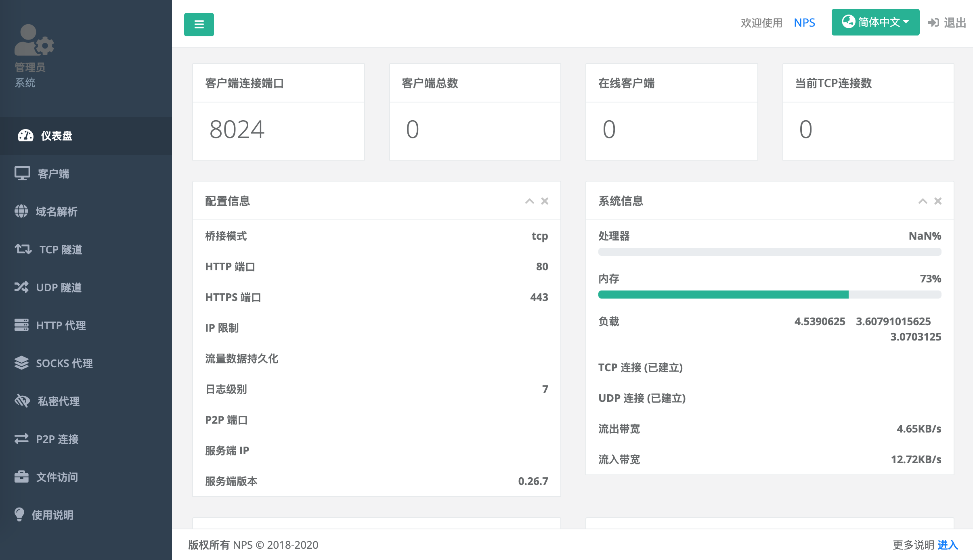The width and height of the screenshot is (973, 560).
Task: Close the 配置信息 panel
Action: [545, 201]
